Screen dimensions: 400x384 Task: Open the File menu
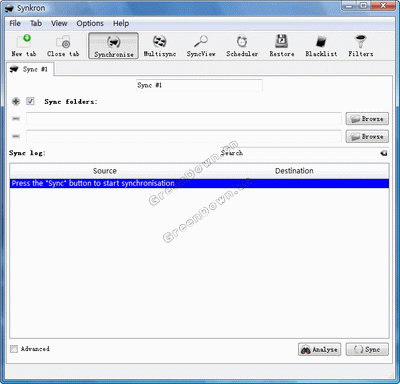coord(15,23)
